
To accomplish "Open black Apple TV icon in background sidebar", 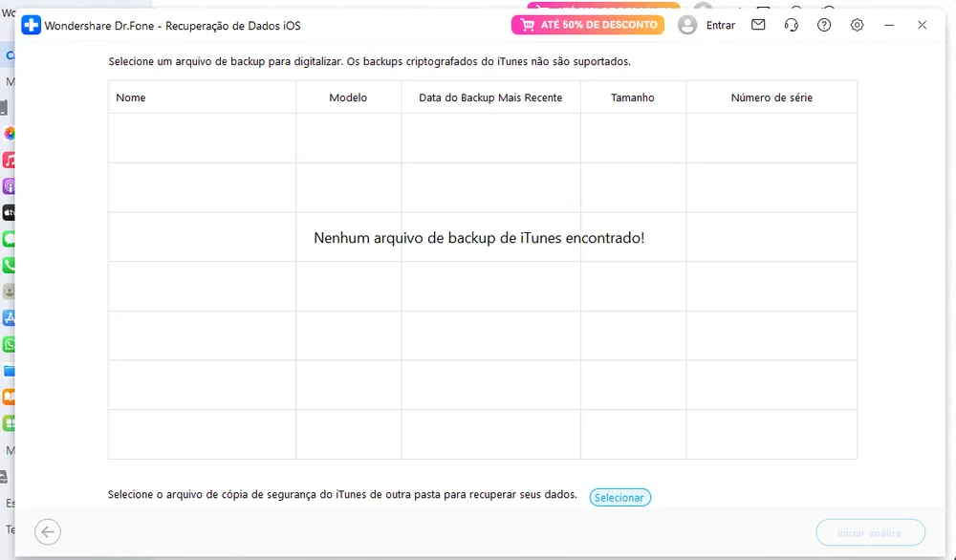I will point(9,213).
